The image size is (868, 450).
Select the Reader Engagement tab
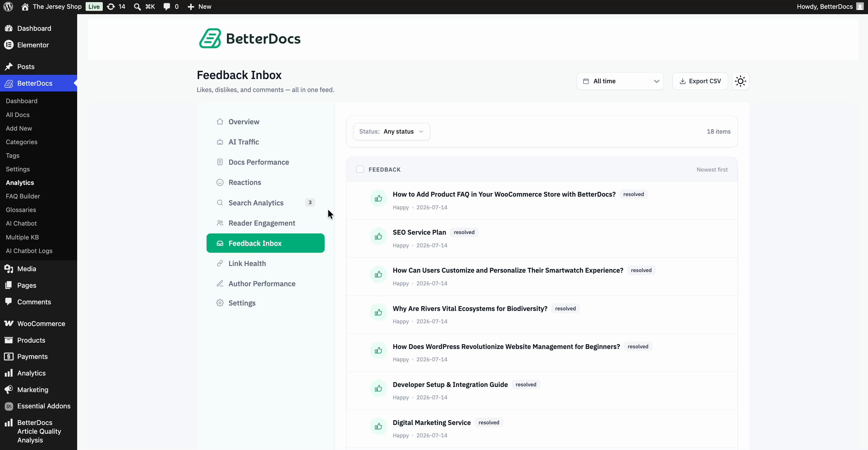(265, 223)
